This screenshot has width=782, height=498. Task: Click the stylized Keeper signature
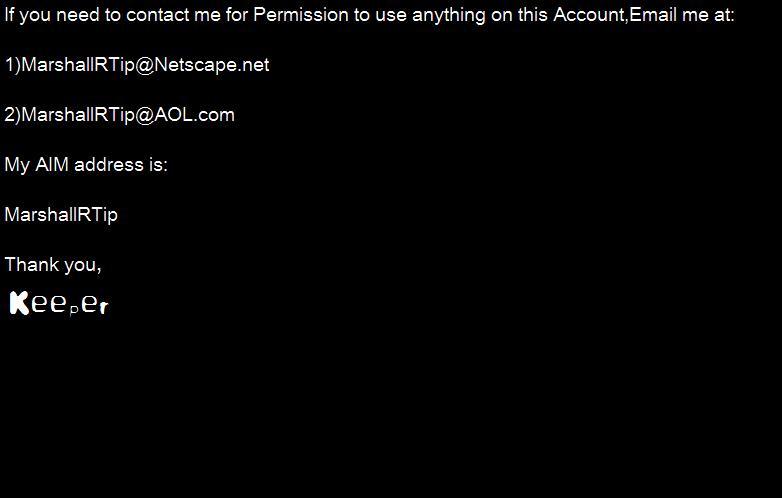tap(58, 304)
